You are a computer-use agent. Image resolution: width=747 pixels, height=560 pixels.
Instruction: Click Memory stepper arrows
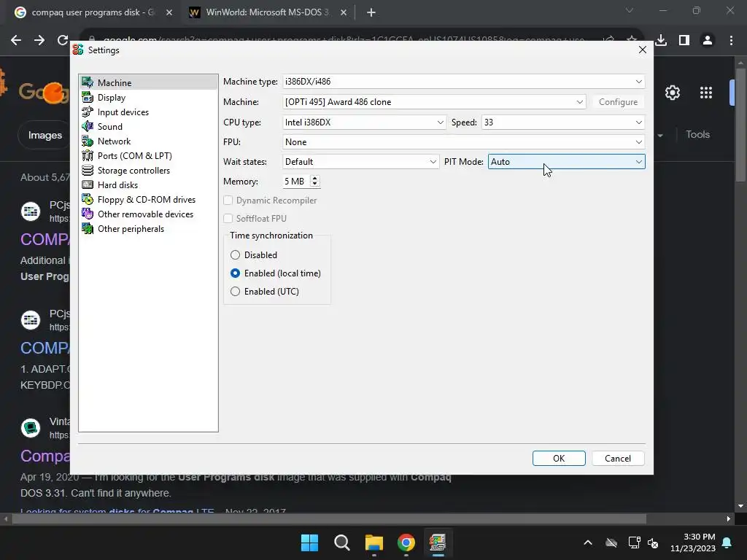pos(315,182)
